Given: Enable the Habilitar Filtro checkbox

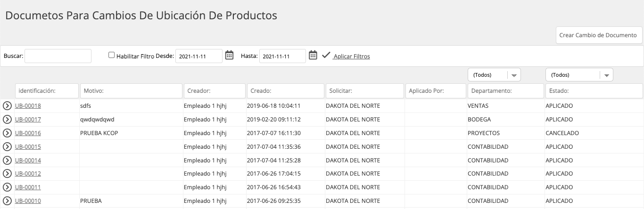Looking at the screenshot, I should pos(111,55).
